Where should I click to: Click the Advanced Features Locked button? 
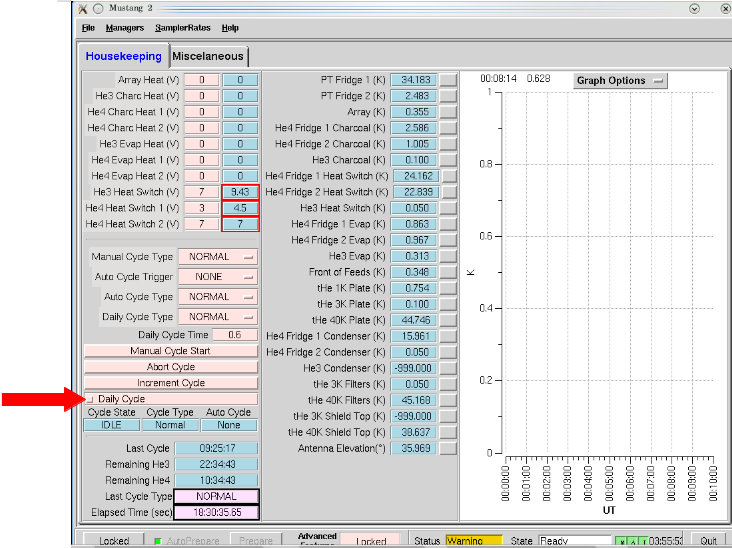point(371,540)
